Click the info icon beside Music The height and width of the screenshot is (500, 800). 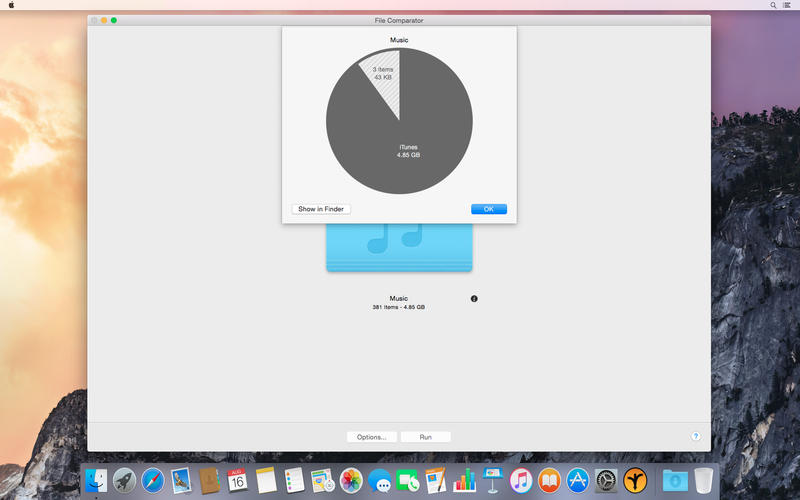coord(474,298)
